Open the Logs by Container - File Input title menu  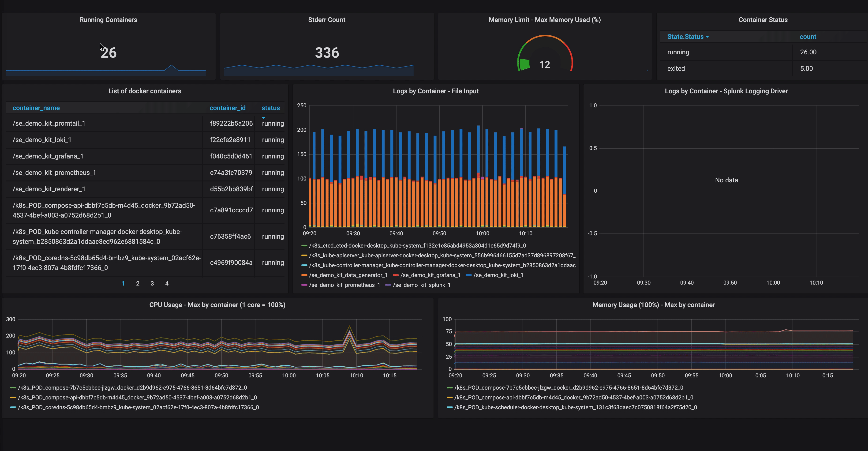(435, 91)
